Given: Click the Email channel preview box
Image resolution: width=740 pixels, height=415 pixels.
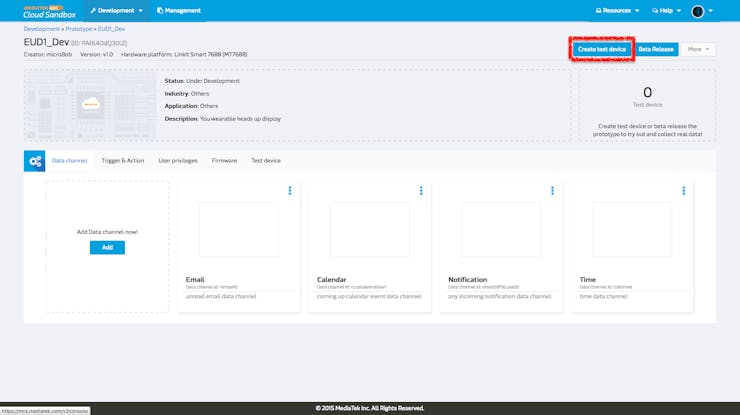Looking at the screenshot, I should click(x=239, y=229).
